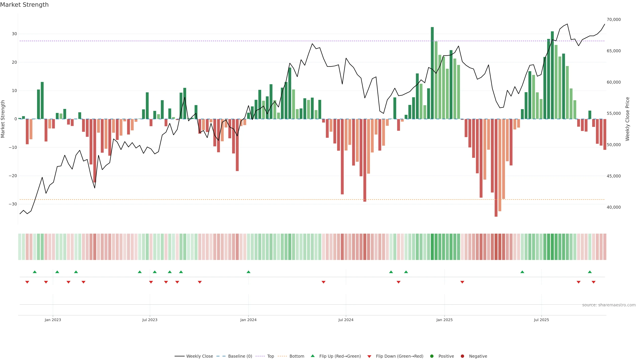Select the rightmost red Flip Down marker

click(x=594, y=282)
